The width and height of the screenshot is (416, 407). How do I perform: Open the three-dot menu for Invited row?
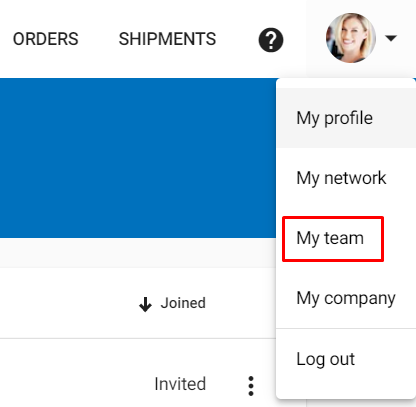tap(251, 386)
